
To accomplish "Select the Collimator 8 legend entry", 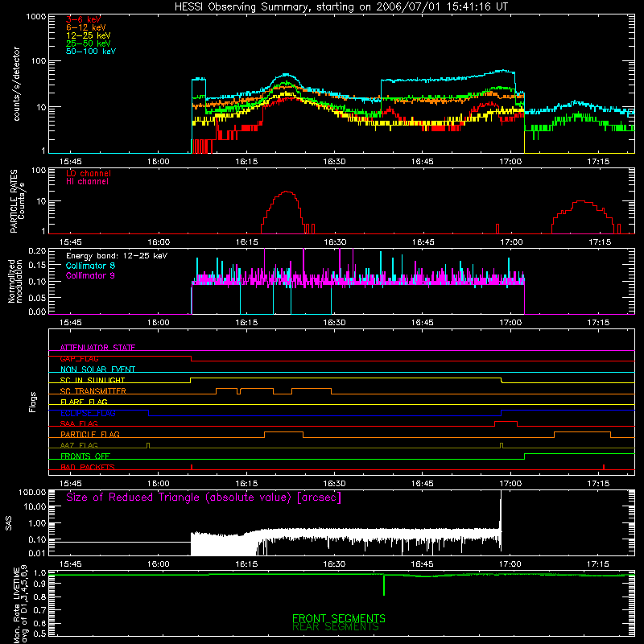I will click(90, 266).
